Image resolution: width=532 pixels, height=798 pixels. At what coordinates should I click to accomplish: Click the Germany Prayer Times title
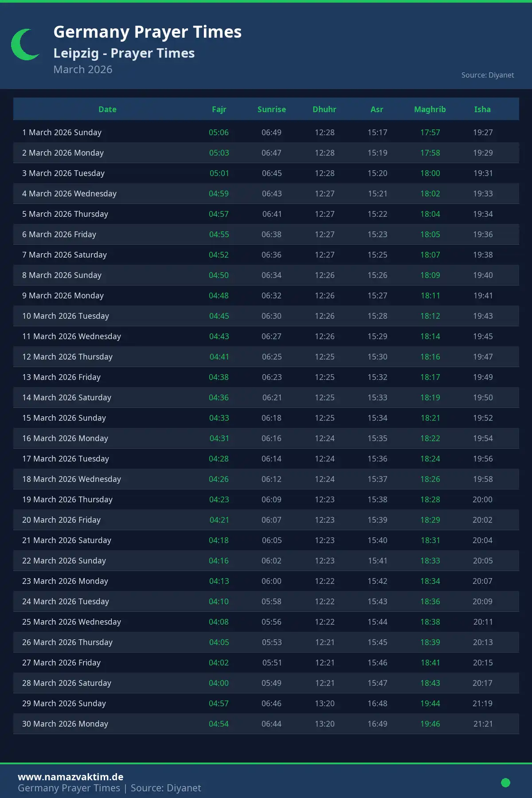[x=147, y=32]
